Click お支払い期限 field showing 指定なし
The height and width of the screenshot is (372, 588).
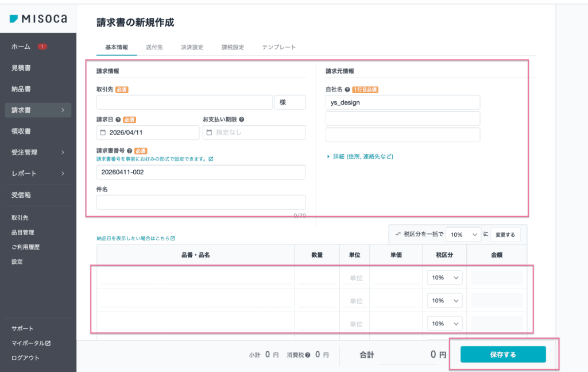(254, 132)
